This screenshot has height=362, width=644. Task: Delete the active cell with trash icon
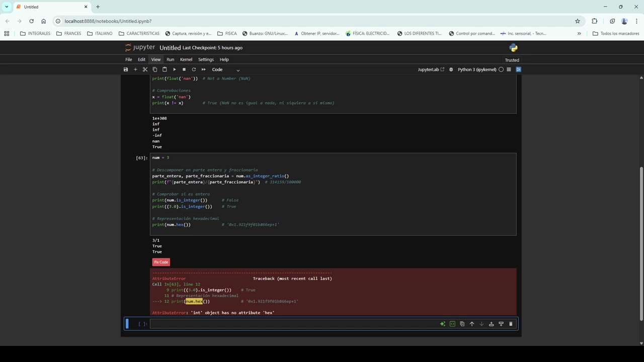click(x=511, y=324)
